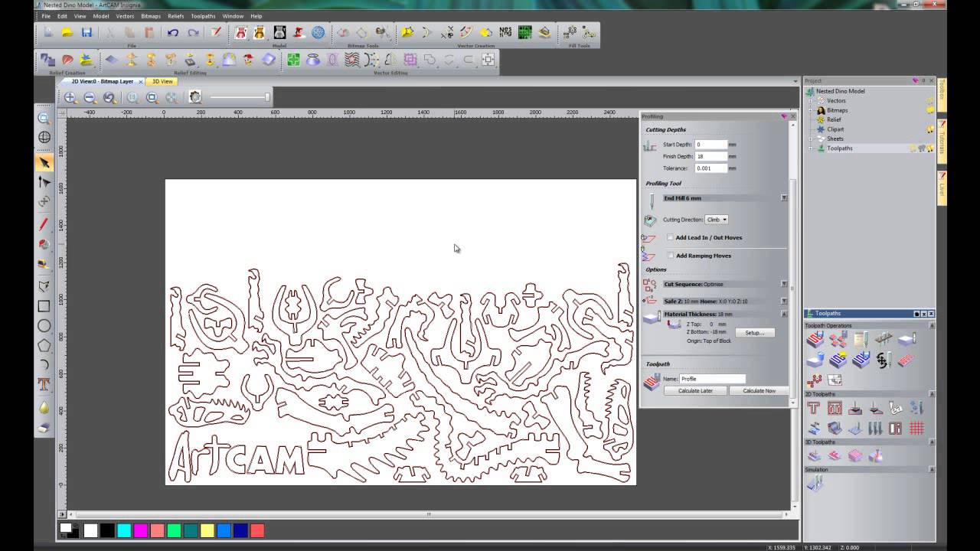The width and height of the screenshot is (980, 551).
Task: Click the Redo arrow icon
Action: [193, 32]
